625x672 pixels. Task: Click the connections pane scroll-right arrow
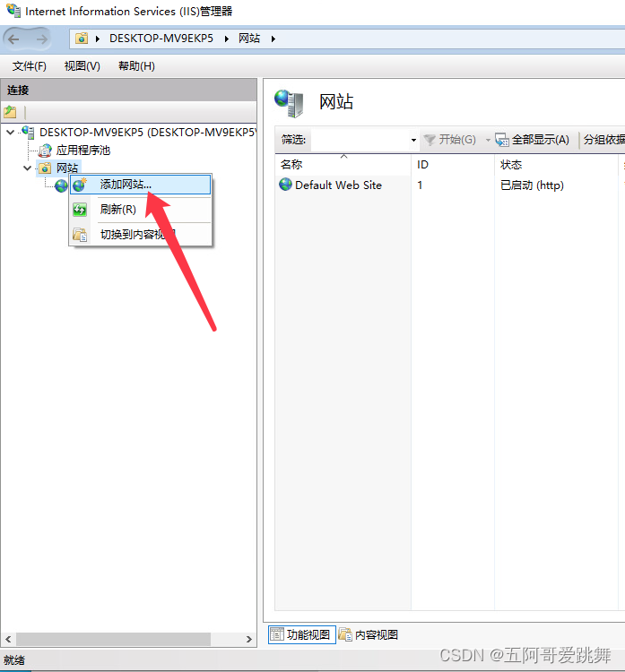(248, 639)
